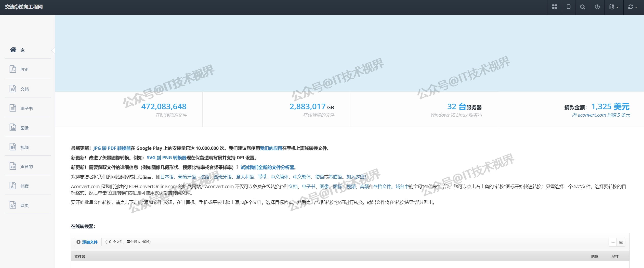Expand the language translation dropdown
644x268 pixels.
coord(614,7)
